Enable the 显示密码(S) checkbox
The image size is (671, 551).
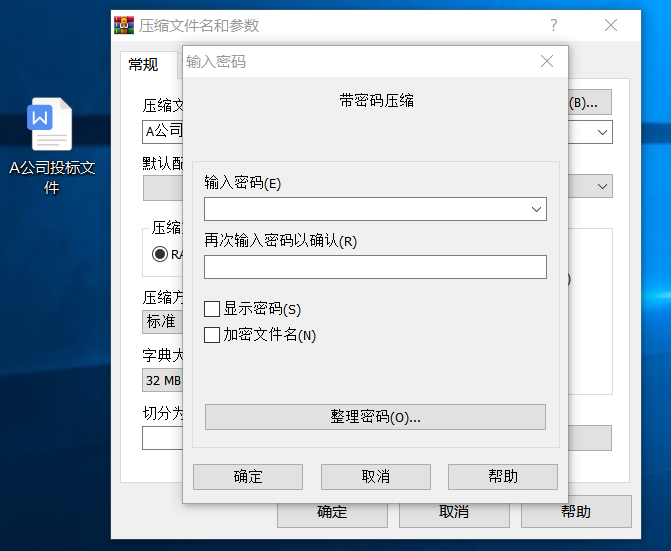tap(212, 309)
